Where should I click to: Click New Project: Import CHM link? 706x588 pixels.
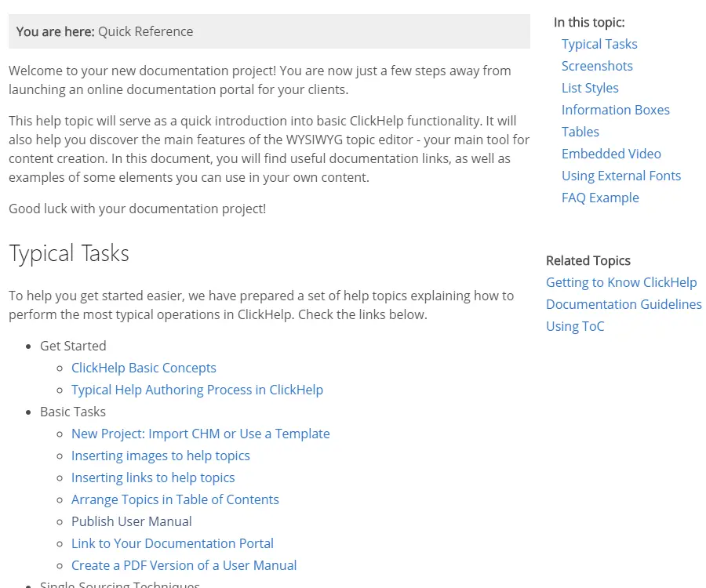point(200,434)
